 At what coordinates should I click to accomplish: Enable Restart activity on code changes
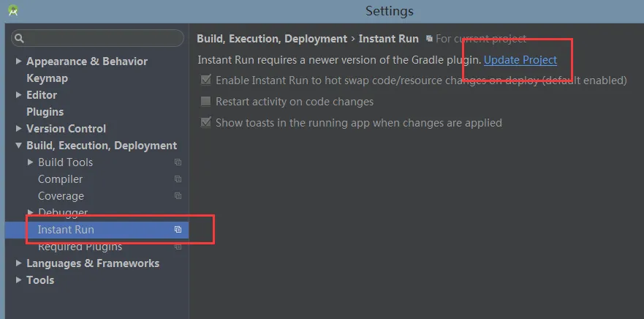[206, 102]
